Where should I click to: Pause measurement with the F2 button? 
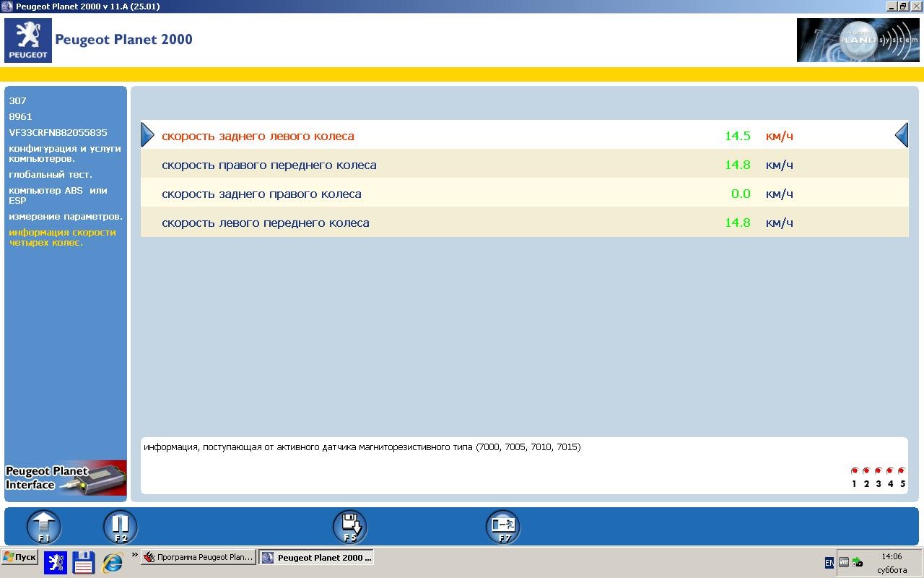(x=121, y=527)
